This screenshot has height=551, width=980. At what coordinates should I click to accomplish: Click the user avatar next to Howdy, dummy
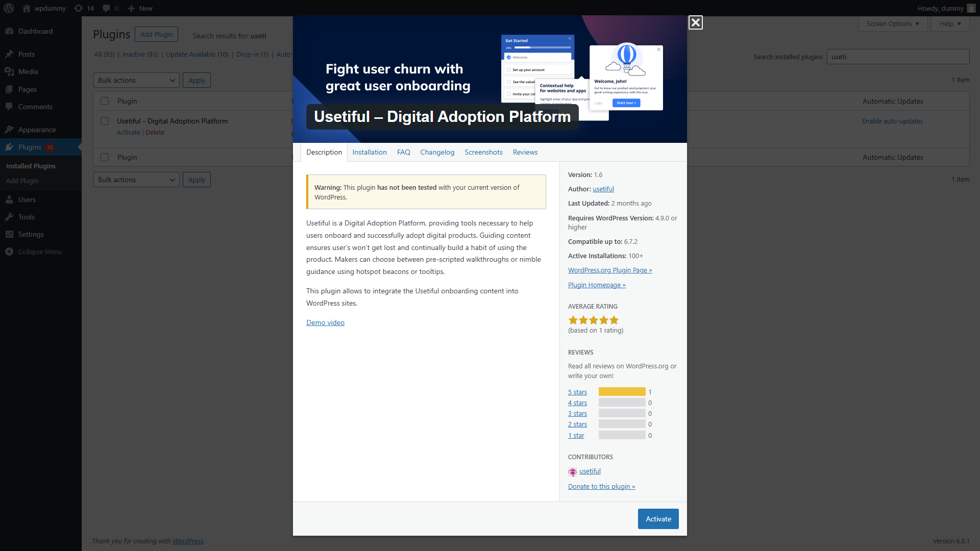click(x=971, y=8)
